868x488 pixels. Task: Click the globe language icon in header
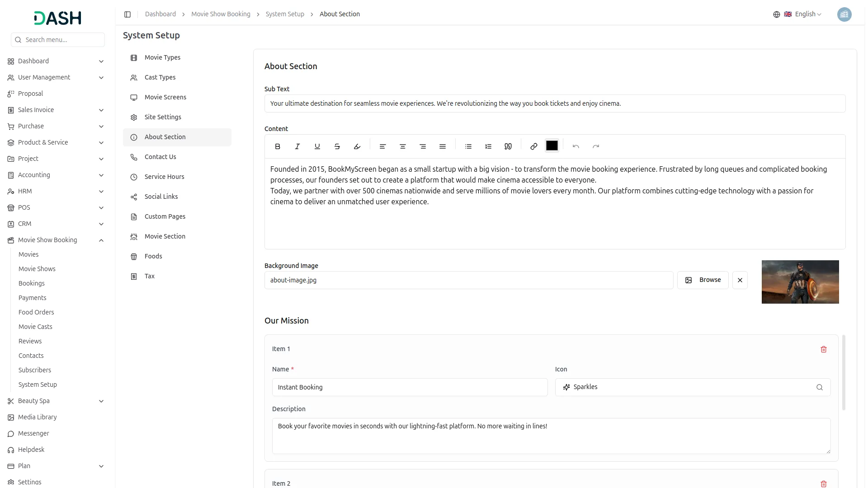[776, 14]
